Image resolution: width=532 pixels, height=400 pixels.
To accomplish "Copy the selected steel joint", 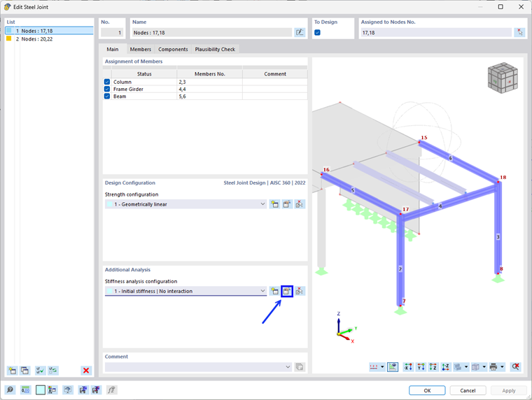I will (24, 371).
